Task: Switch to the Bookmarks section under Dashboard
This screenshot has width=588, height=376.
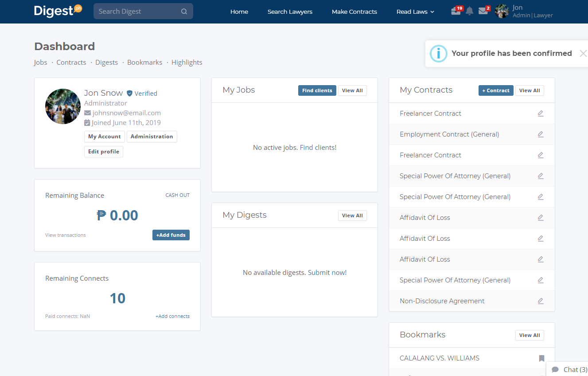Action: click(x=144, y=62)
